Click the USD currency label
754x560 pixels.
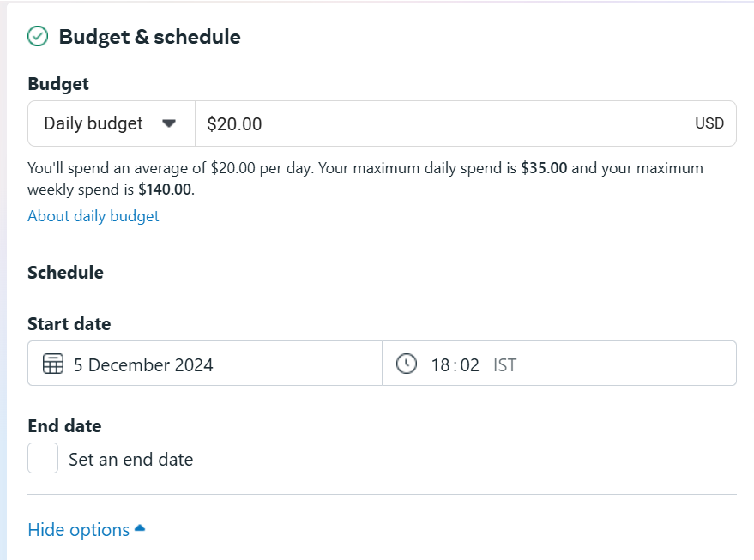tap(709, 123)
